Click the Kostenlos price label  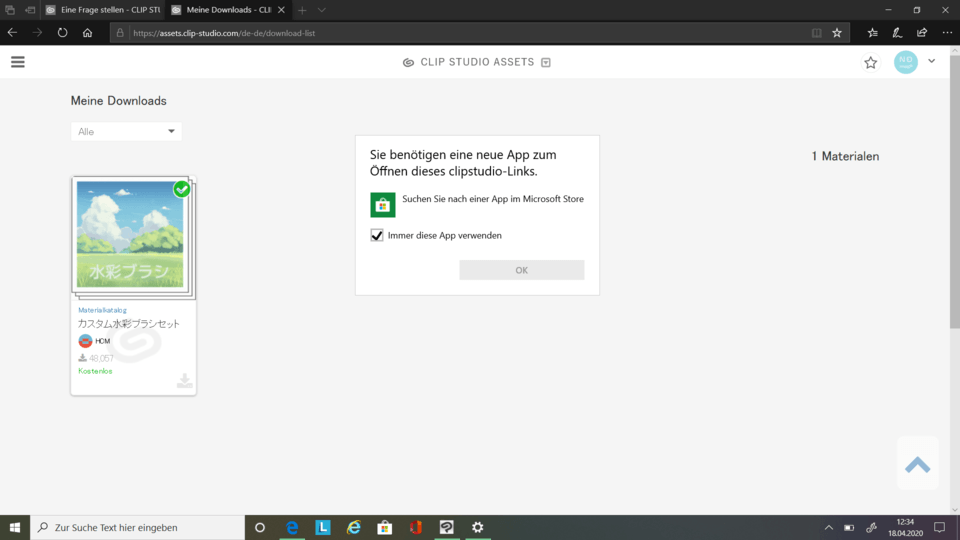pyautogui.click(x=96, y=371)
